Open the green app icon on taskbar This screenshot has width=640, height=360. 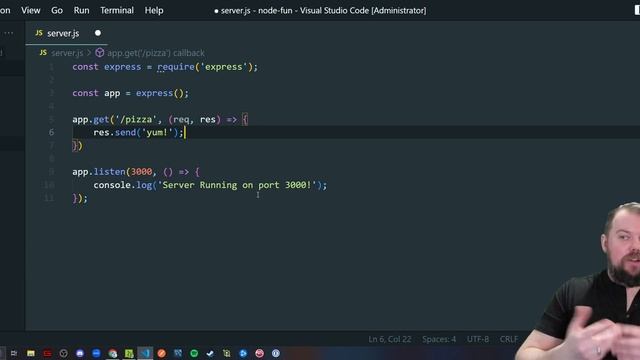click(129, 353)
